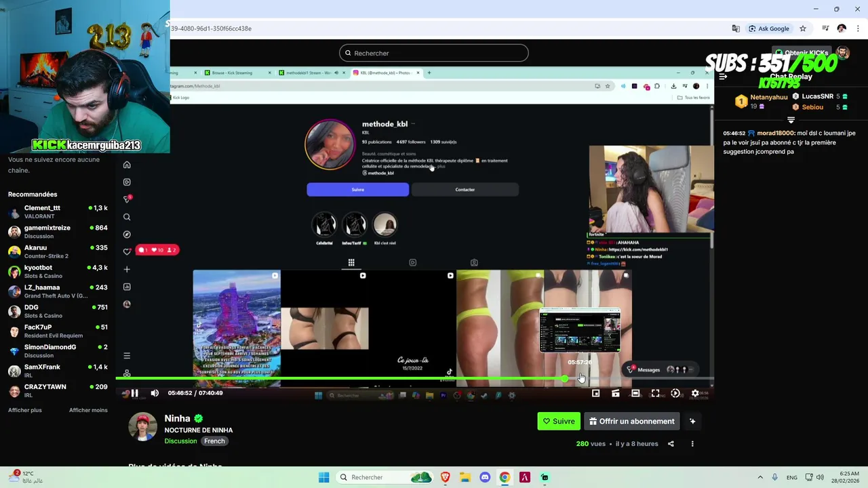Toggle theater mode in video player
This screenshot has width=868, height=488.
(635, 393)
